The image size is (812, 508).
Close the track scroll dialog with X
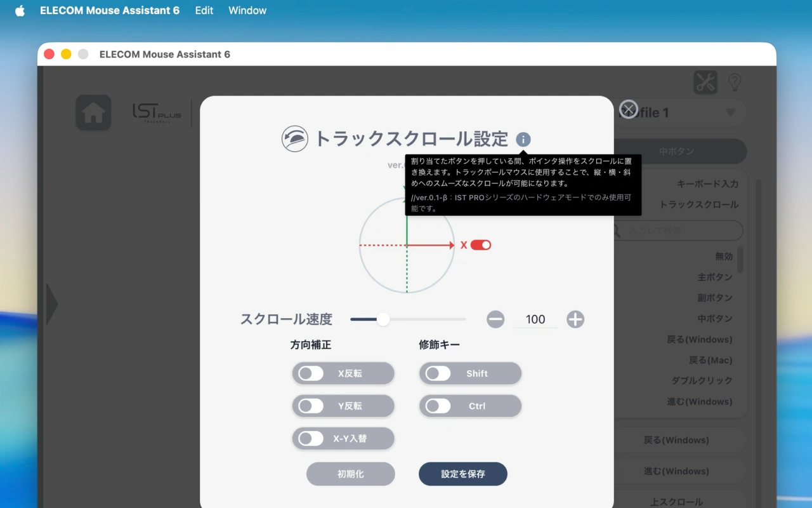628,109
